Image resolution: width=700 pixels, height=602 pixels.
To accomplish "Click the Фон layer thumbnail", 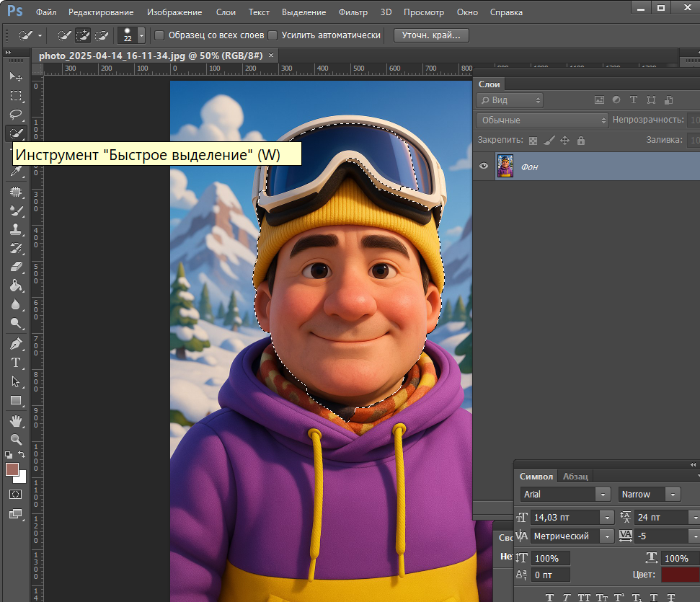I will click(505, 166).
